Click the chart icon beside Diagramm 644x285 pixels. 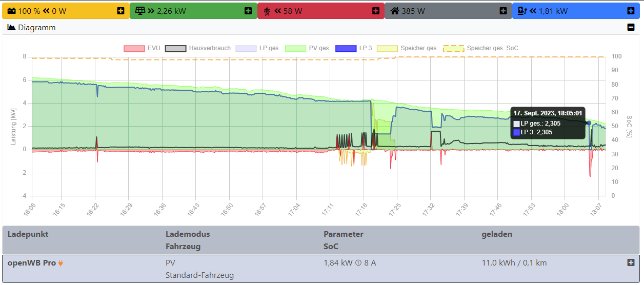coord(11,28)
